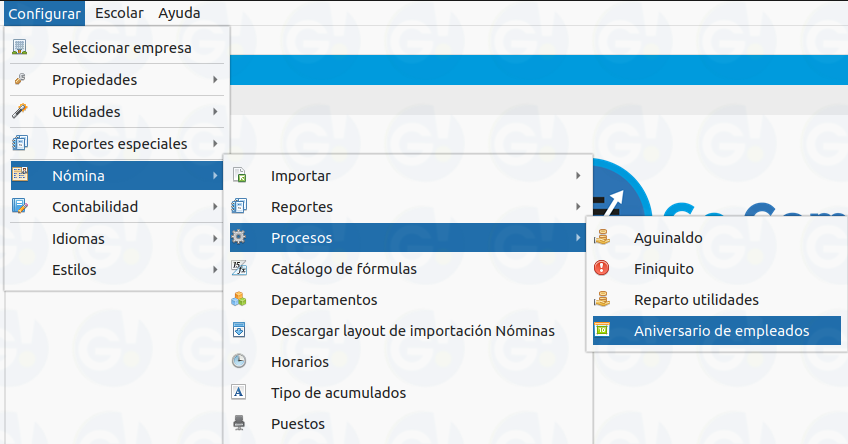Open the Horarios label

coord(300,362)
